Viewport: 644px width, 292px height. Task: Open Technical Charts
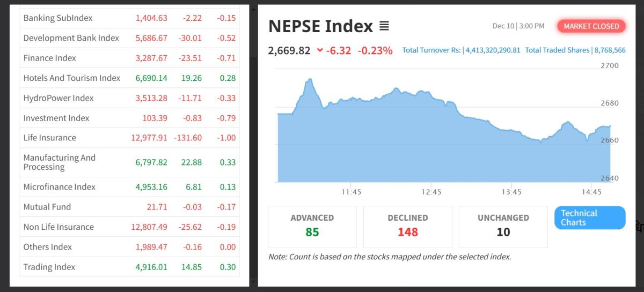tap(589, 218)
